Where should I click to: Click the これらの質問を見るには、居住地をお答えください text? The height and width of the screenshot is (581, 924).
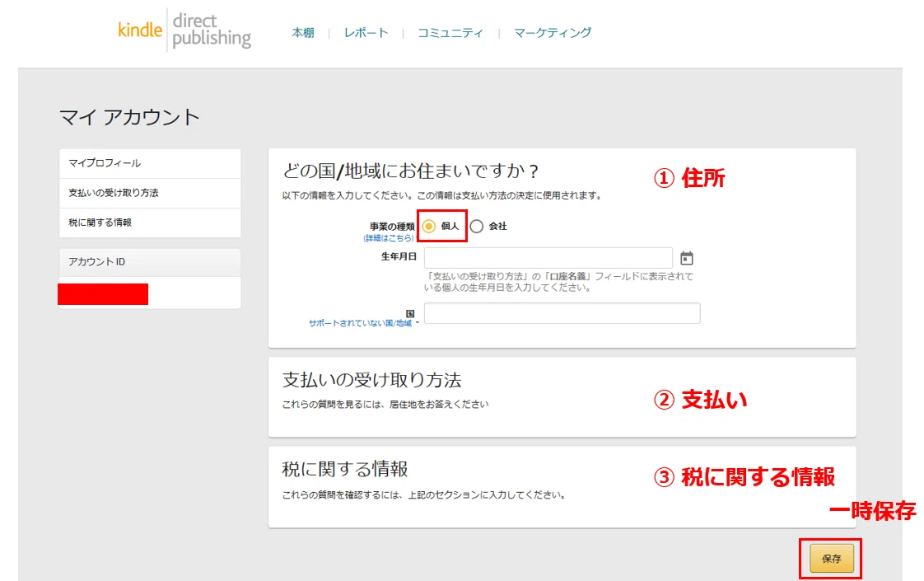pos(385,405)
